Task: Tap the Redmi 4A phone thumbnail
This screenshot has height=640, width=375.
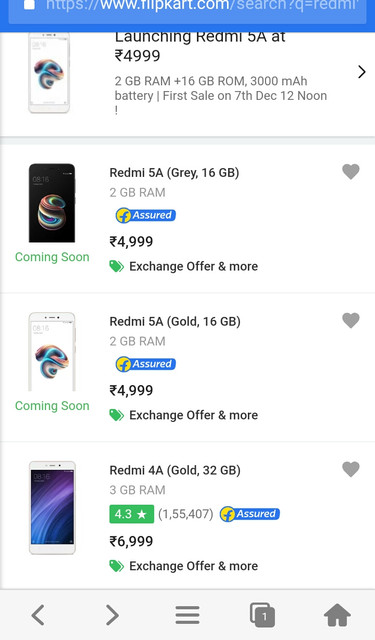Action: [52, 508]
